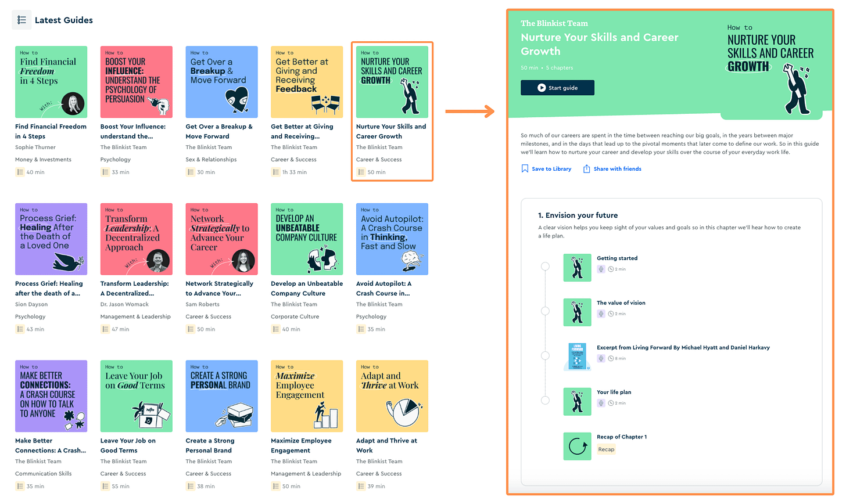Mark the progress circle for Your life plan
Screen dimensions: 846x504
coord(545,400)
